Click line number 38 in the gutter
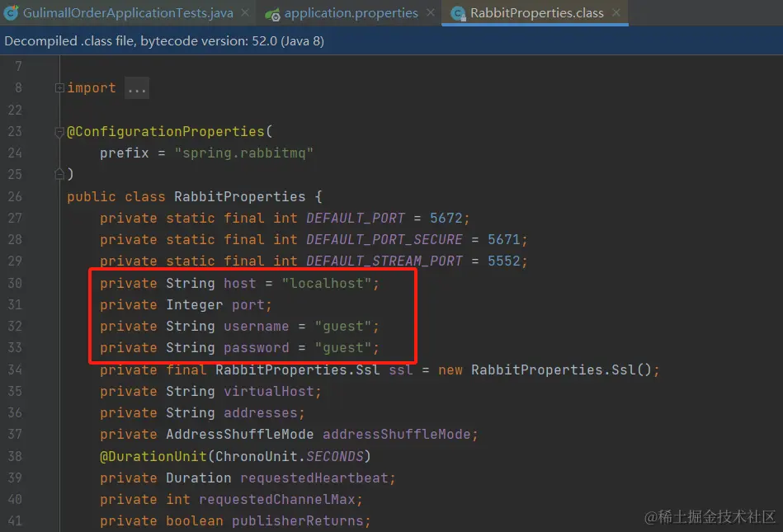 (15, 456)
